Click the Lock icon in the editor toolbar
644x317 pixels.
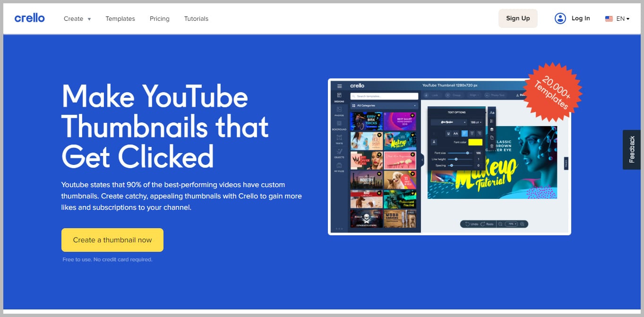[427, 95]
